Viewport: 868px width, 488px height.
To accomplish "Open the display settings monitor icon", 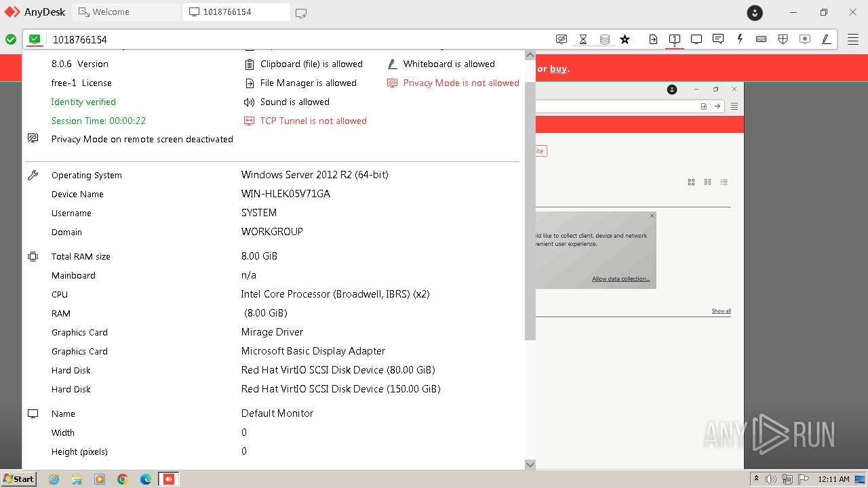I will click(x=696, y=39).
